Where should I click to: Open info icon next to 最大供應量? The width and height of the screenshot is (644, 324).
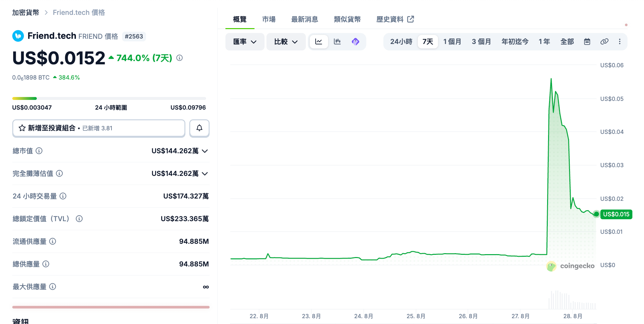pos(53,286)
